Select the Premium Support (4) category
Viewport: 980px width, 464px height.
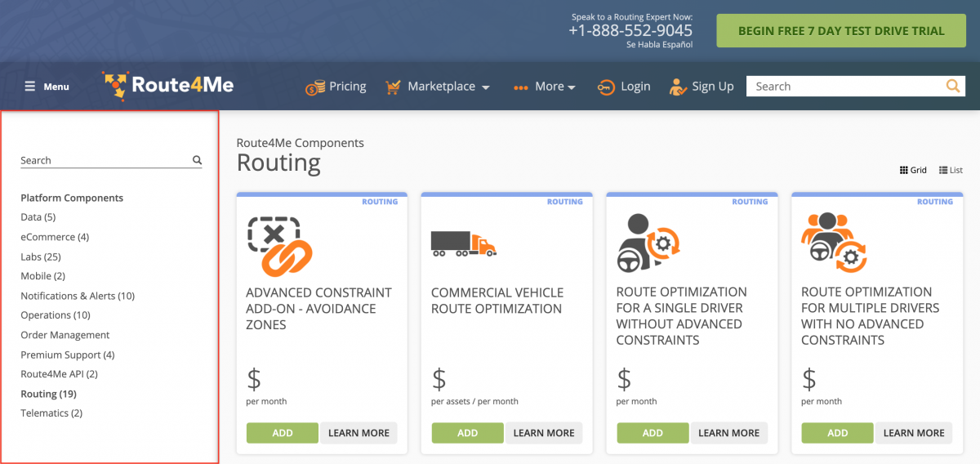click(68, 355)
